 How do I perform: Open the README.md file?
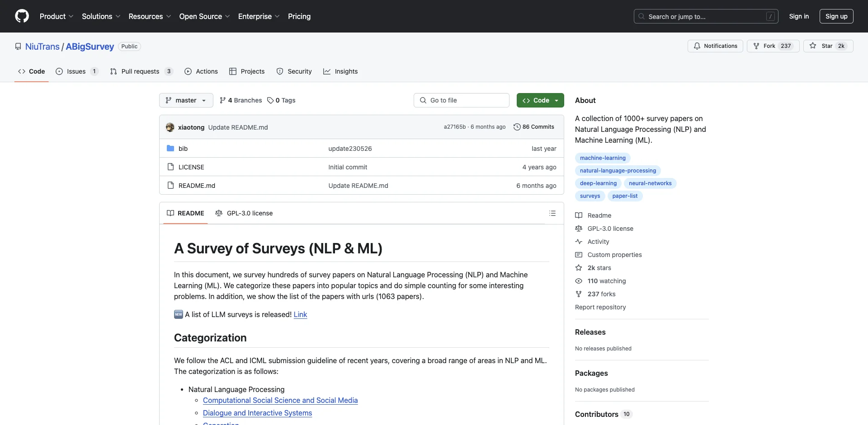click(x=197, y=186)
